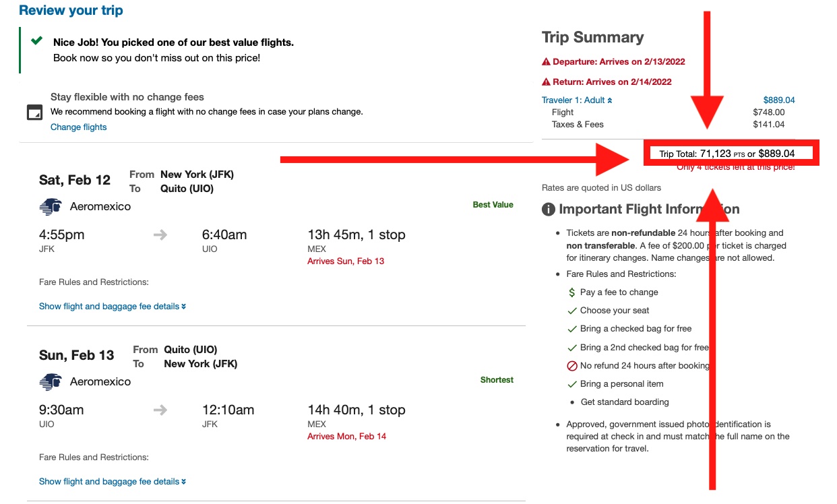Image resolution: width=837 pixels, height=504 pixels.
Task: Click the checkmark by Choose your seat
Action: click(571, 311)
